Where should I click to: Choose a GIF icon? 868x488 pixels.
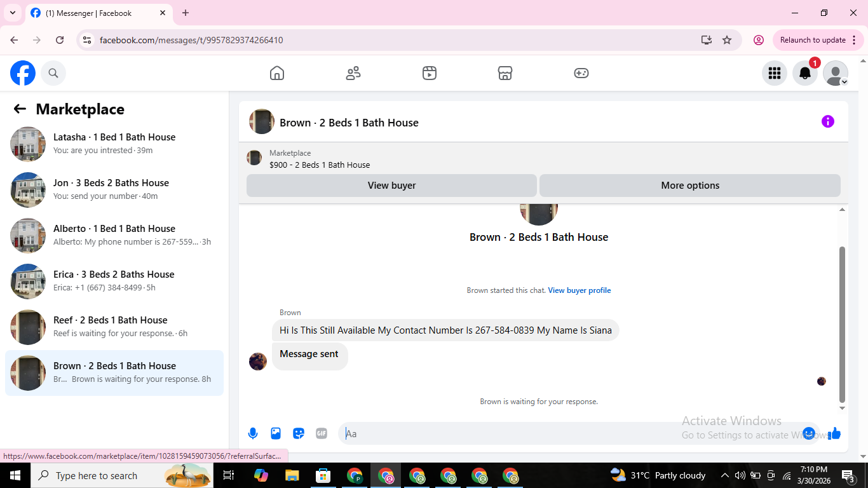click(x=322, y=433)
